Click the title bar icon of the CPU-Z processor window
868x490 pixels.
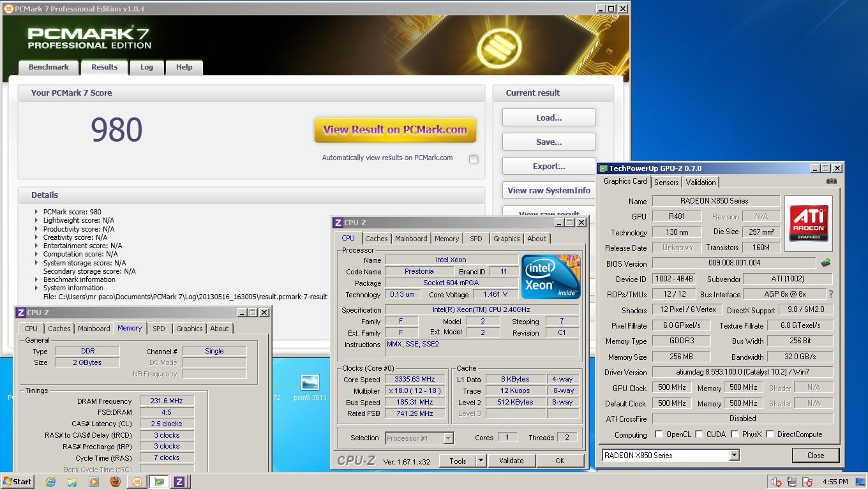click(x=338, y=223)
